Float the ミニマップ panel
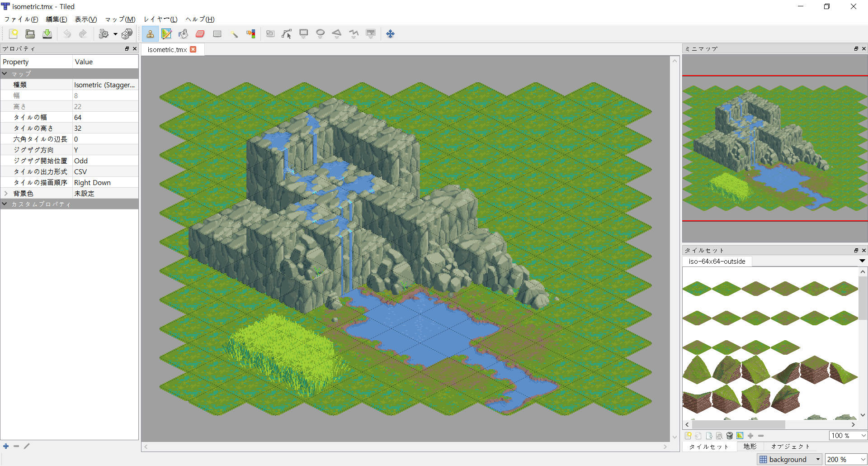This screenshot has width=868, height=466. pos(856,48)
